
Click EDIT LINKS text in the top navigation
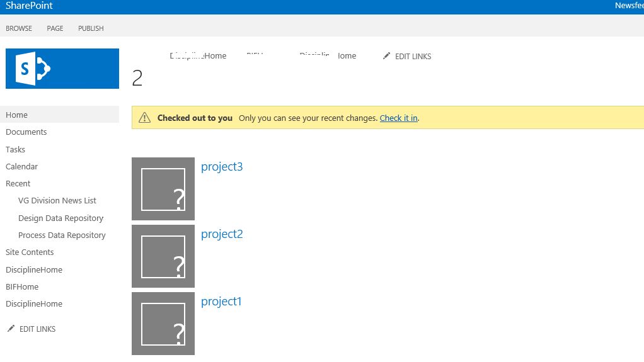[x=413, y=56]
